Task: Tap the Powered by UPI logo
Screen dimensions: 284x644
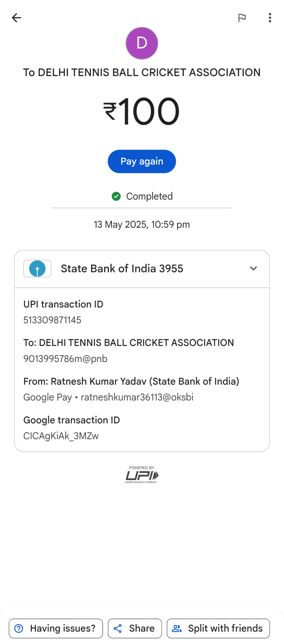Action: click(x=142, y=475)
